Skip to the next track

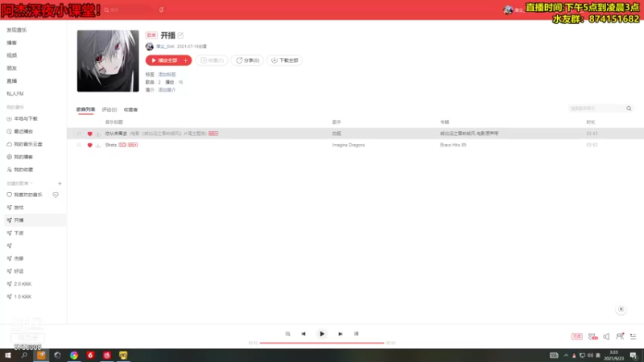point(340,334)
